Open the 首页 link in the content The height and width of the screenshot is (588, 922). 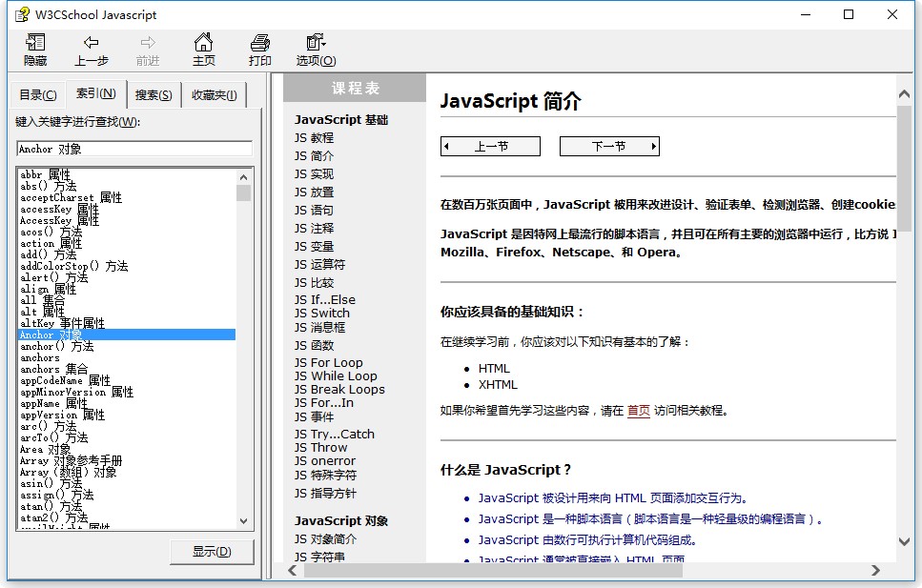[x=638, y=411]
